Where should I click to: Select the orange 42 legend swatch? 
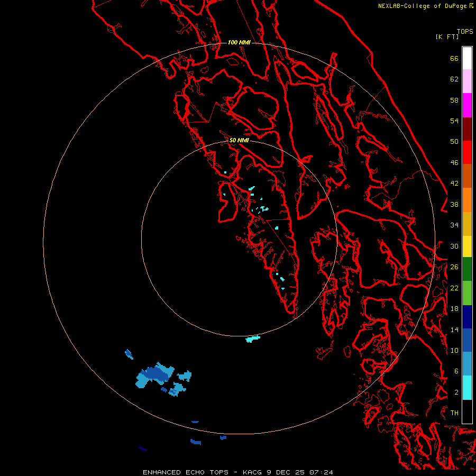[467, 200]
